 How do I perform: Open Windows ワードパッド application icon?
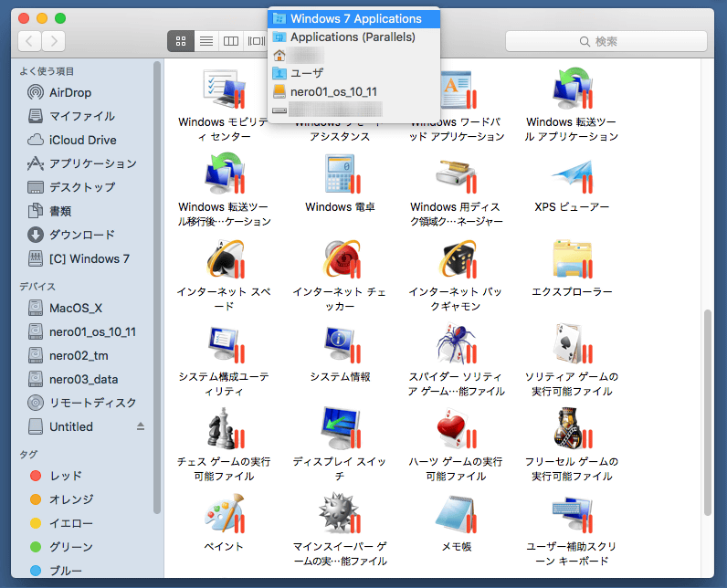458,89
